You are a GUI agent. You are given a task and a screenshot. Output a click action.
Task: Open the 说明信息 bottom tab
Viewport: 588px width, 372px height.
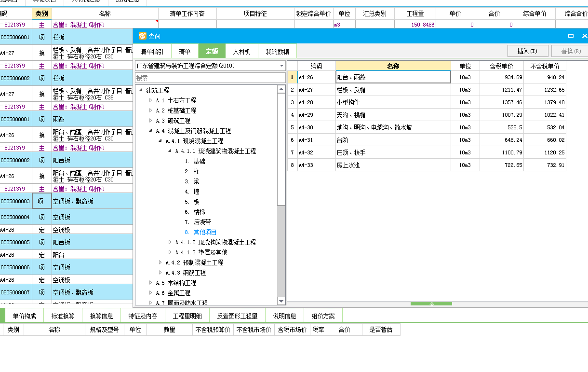tap(285, 316)
